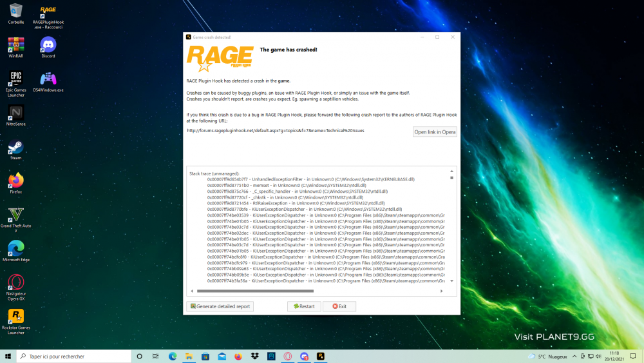Click the UnhandledExceptionFilter stack trace line
The height and width of the screenshot is (363, 644).
pyautogui.click(x=310, y=180)
